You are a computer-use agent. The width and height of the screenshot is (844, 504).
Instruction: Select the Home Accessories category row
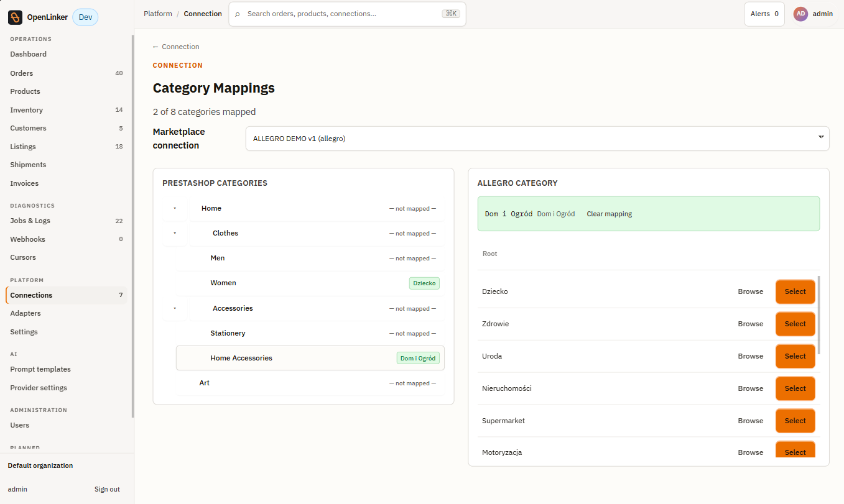[310, 358]
